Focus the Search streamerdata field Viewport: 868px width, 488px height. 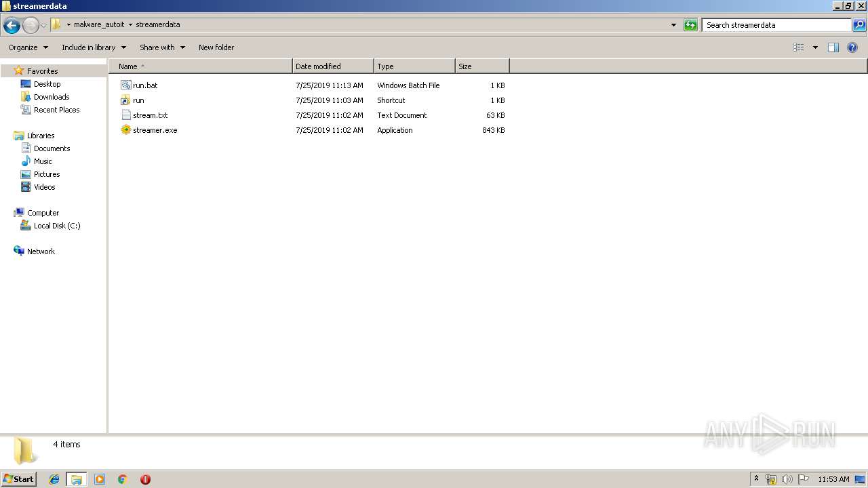tap(776, 25)
